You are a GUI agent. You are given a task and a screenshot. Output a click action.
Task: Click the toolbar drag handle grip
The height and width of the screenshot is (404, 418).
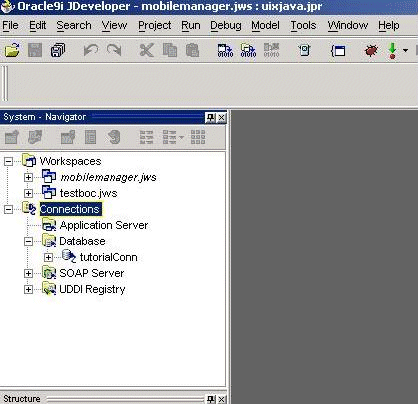pyautogui.click(x=5, y=83)
